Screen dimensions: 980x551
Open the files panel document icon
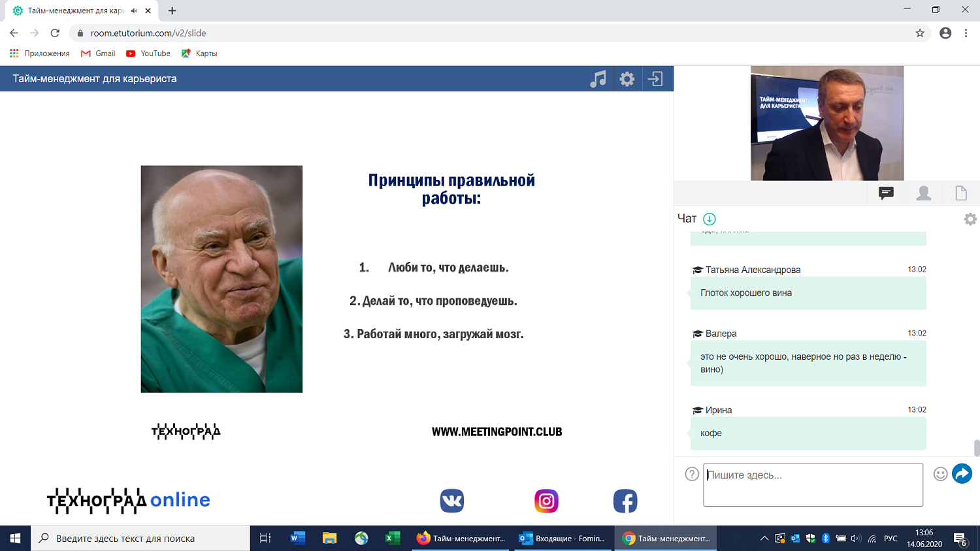click(960, 193)
